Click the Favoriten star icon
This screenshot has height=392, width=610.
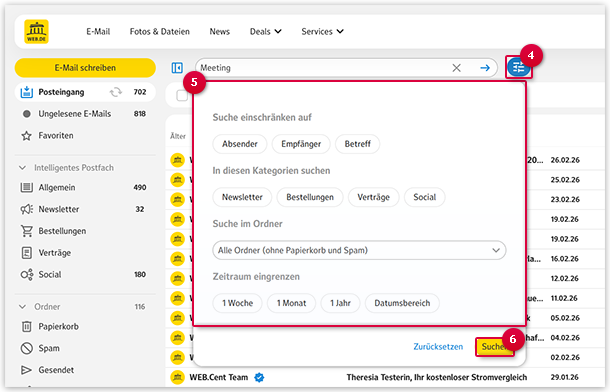[26, 136]
